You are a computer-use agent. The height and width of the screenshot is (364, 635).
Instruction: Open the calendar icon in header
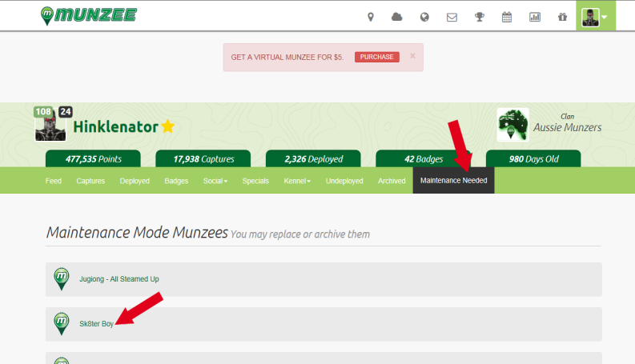coord(507,17)
